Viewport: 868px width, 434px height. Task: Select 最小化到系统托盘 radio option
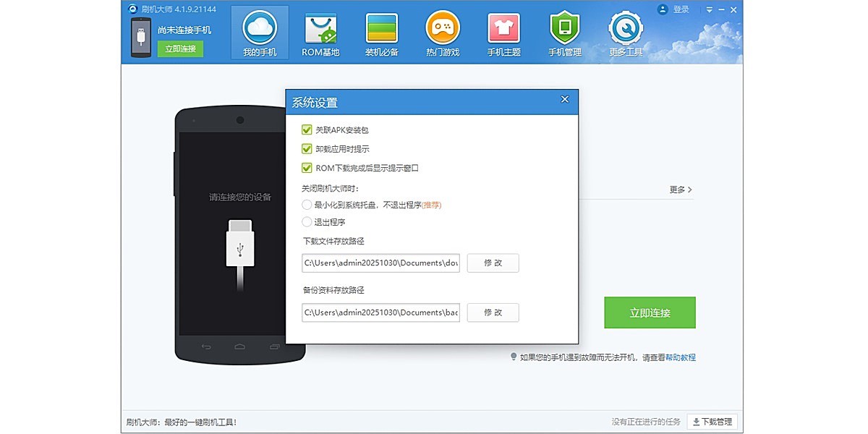[307, 205]
